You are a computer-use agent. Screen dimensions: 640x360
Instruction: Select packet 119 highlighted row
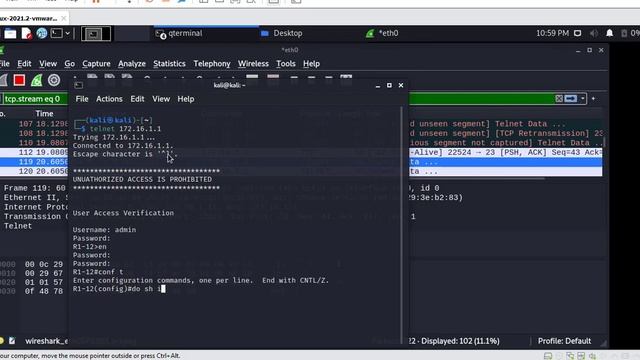pos(301,162)
